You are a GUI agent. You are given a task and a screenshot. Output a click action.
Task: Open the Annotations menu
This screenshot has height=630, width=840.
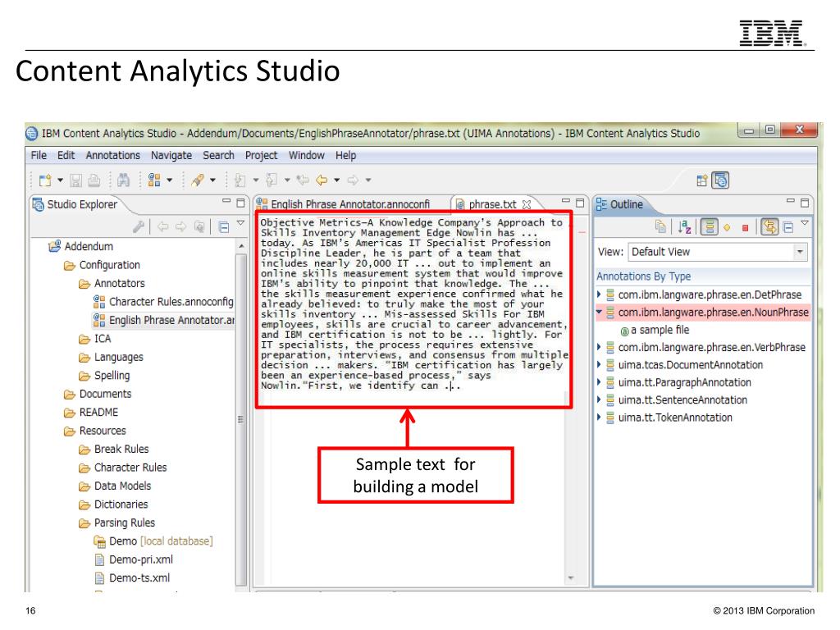pyautogui.click(x=112, y=155)
